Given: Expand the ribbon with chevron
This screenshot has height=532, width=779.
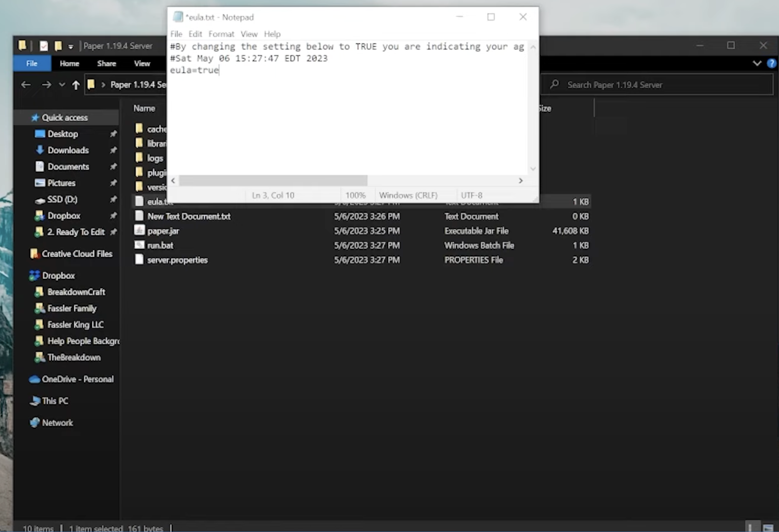Looking at the screenshot, I should tap(757, 63).
